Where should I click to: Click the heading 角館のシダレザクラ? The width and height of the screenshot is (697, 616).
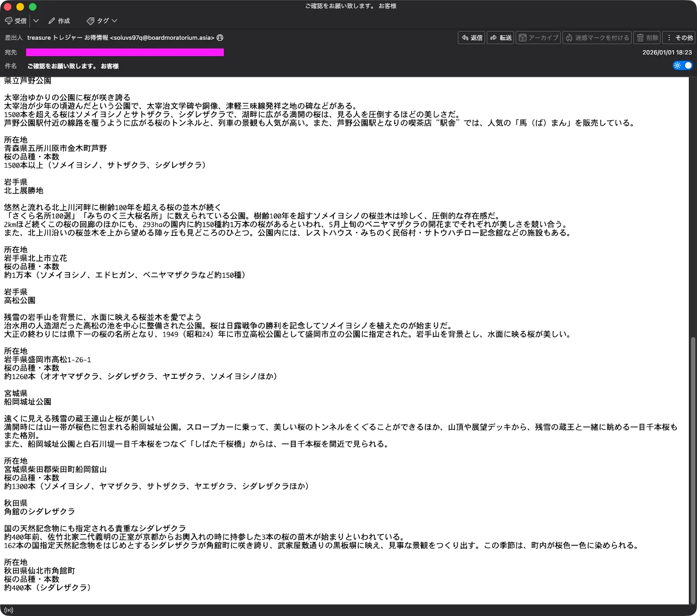pyautogui.click(x=39, y=511)
